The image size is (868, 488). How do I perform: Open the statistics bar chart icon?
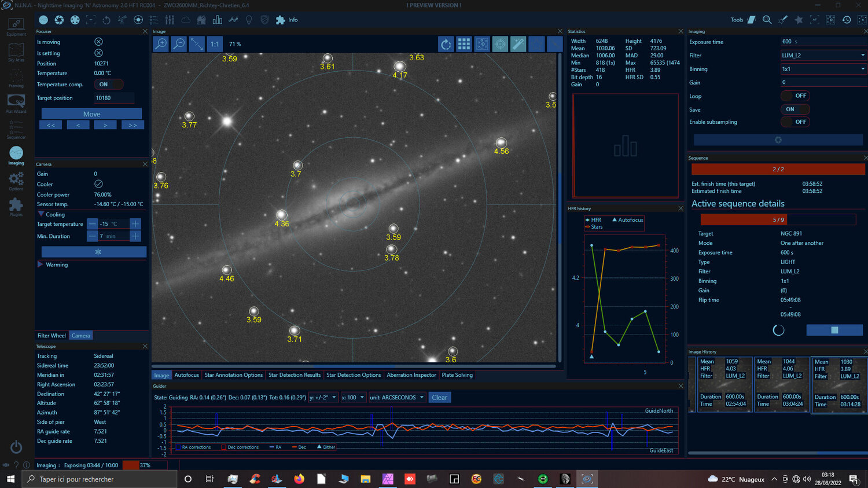217,20
